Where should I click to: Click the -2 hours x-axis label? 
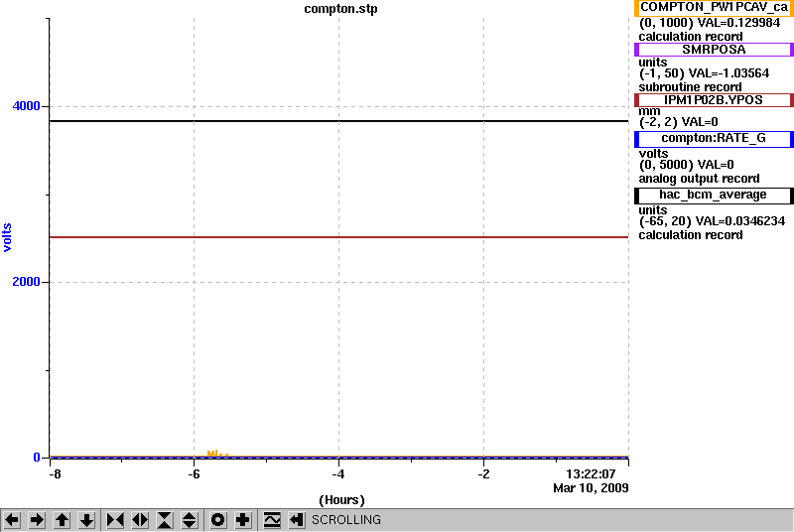[x=483, y=474]
